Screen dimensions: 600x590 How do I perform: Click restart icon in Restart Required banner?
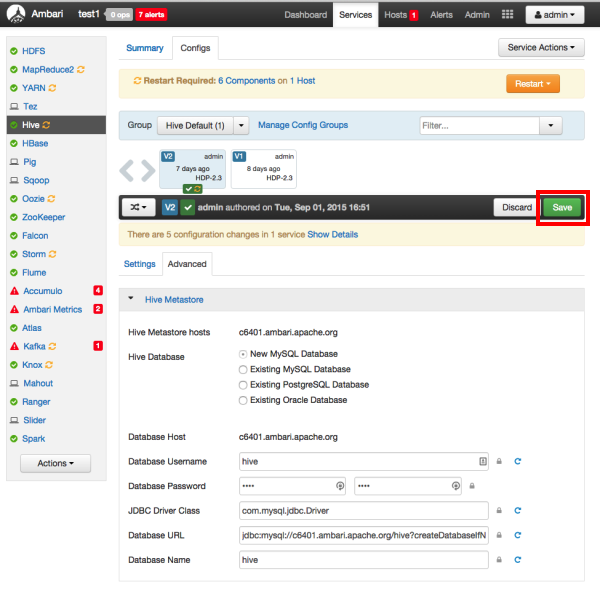[137, 81]
